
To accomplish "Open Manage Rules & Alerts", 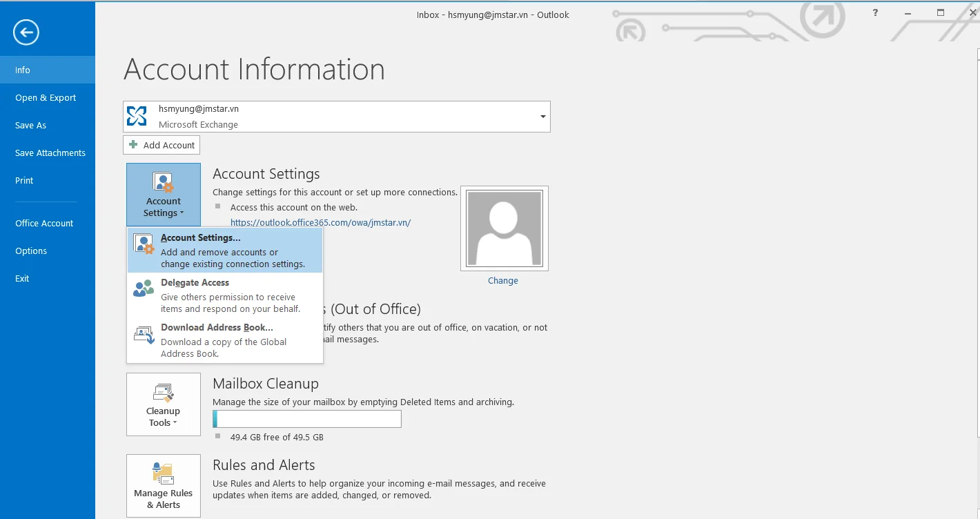I will (x=164, y=486).
